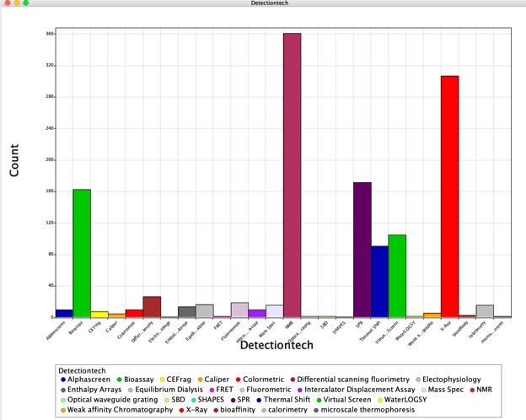Click the SHAPES legend entry
The height and width of the screenshot is (420, 526).
pos(207,400)
